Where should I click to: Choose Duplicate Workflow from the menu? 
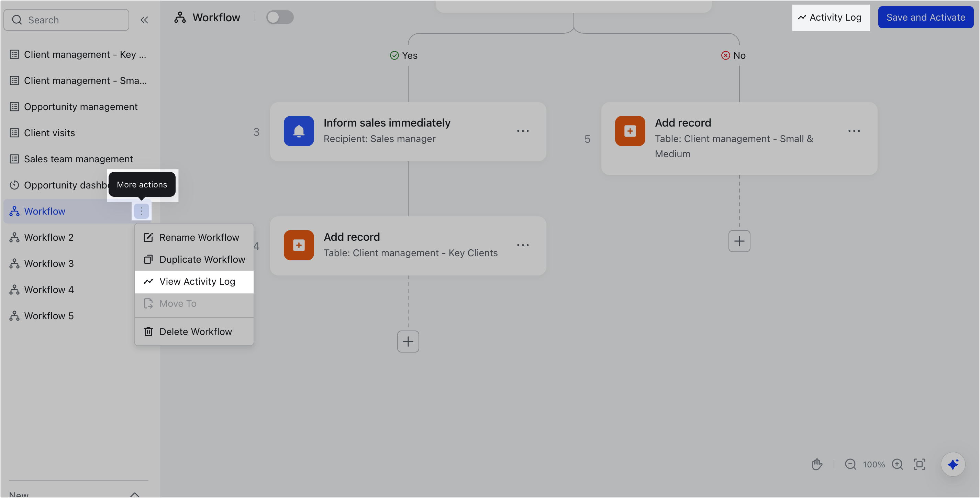pos(194,260)
